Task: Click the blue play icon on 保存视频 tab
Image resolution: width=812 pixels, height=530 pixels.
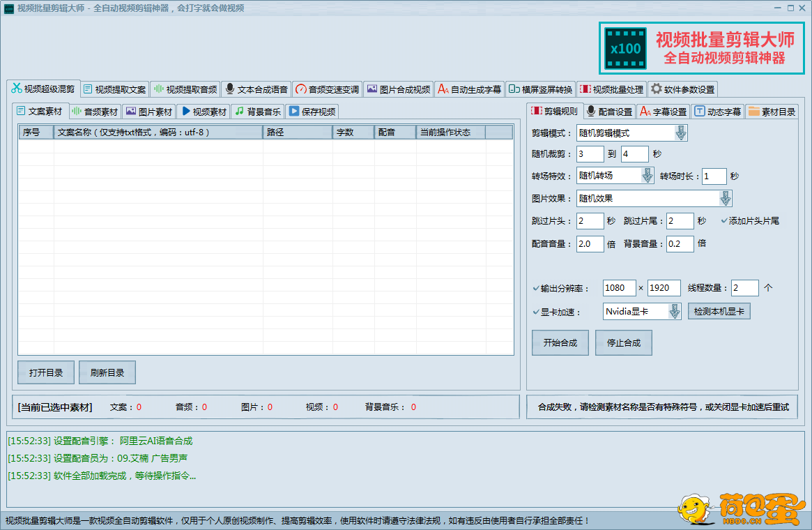Action: click(294, 111)
